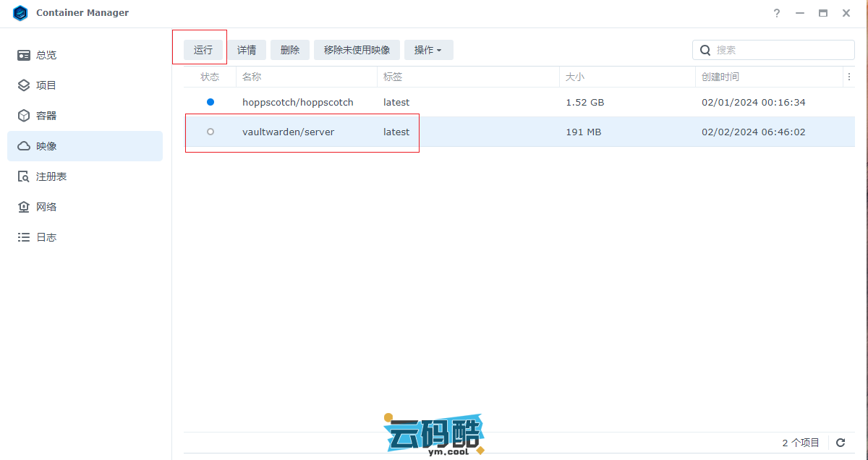Image resolution: width=868 pixels, height=460 pixels.
Task: Click the 运行 run button
Action: click(203, 50)
